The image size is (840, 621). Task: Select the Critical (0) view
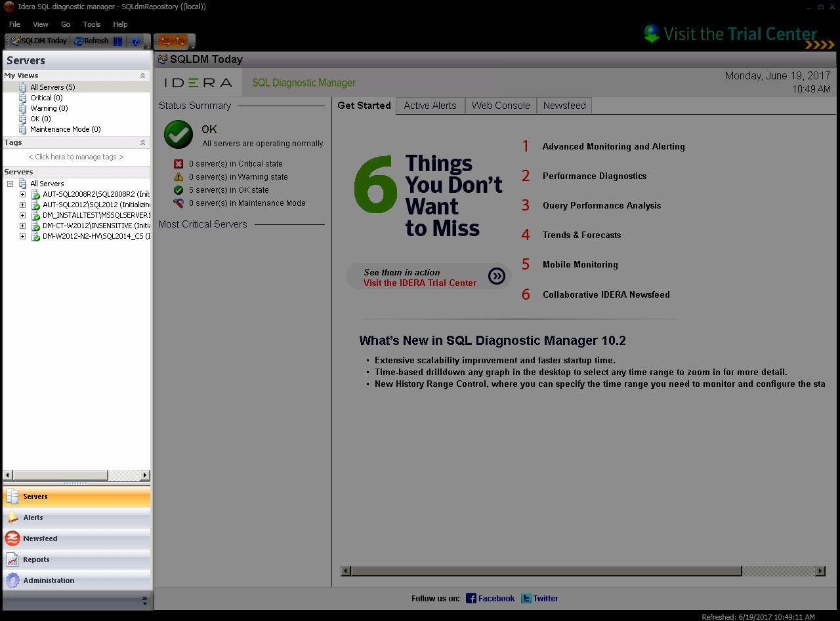[47, 98]
